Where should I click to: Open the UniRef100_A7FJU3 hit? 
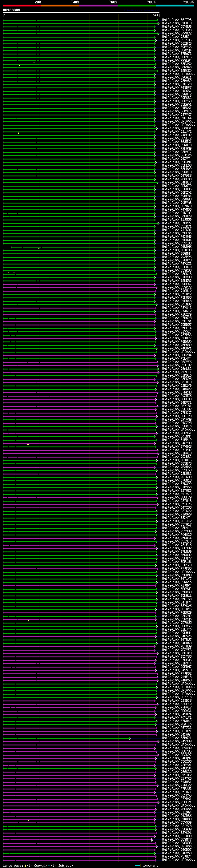pos(177,789)
